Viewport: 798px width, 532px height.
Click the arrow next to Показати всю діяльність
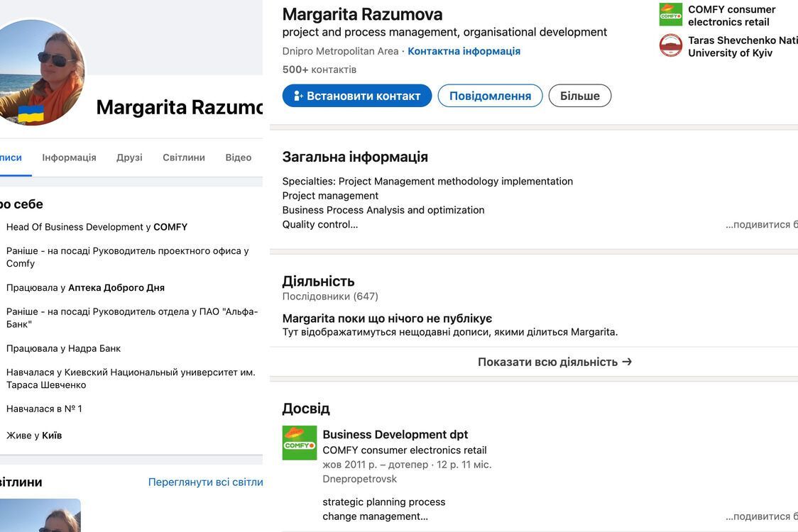coord(627,362)
